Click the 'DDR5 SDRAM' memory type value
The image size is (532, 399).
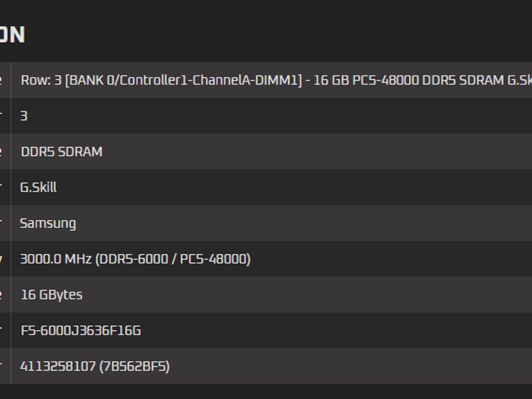pos(62,152)
